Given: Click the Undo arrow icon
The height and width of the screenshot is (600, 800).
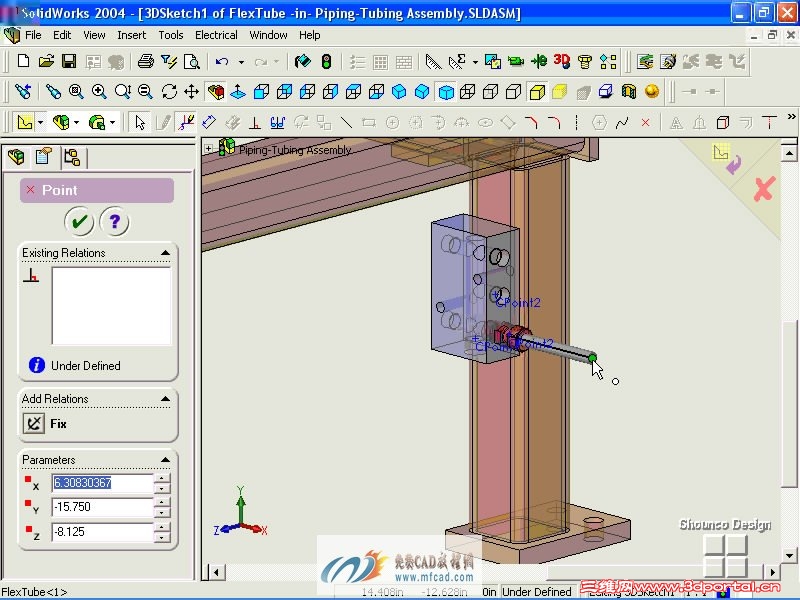Looking at the screenshot, I should [x=222, y=62].
